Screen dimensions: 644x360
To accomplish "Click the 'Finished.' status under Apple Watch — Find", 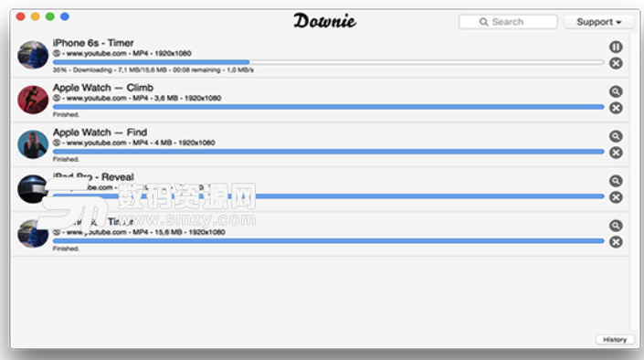I will (66, 159).
